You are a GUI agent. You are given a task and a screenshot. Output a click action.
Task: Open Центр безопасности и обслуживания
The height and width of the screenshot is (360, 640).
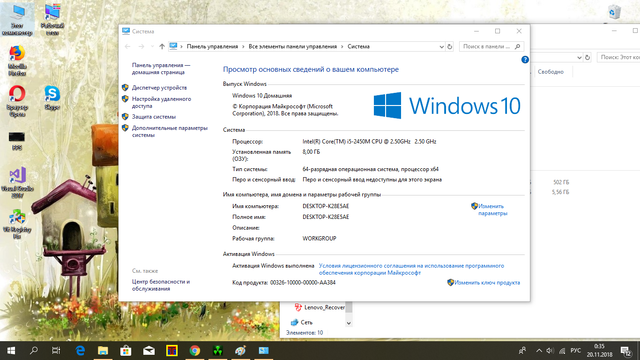pos(161,285)
